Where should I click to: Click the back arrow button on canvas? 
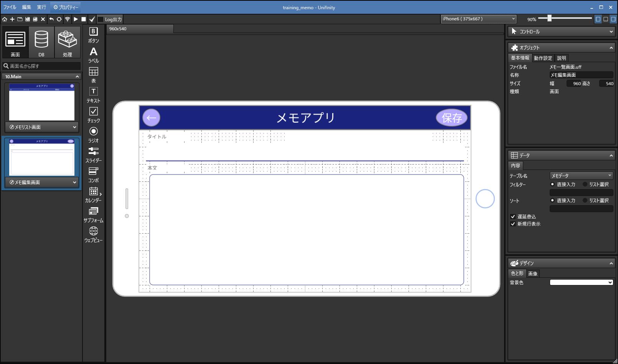(x=151, y=118)
